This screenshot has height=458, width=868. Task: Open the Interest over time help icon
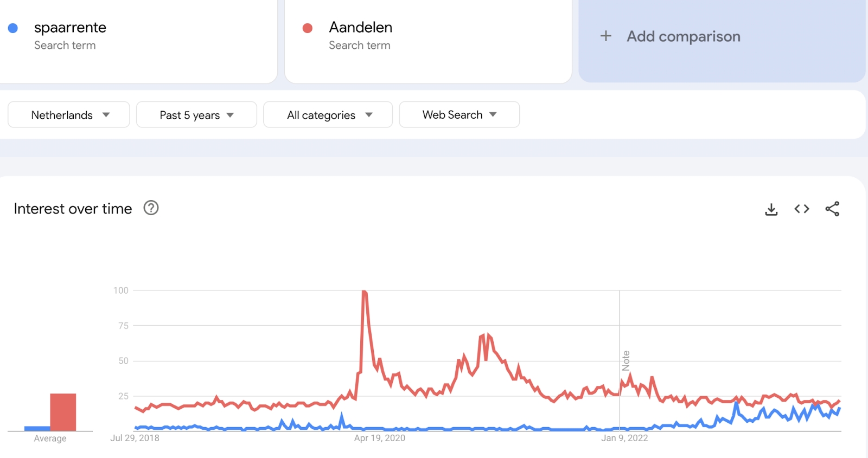[151, 208]
